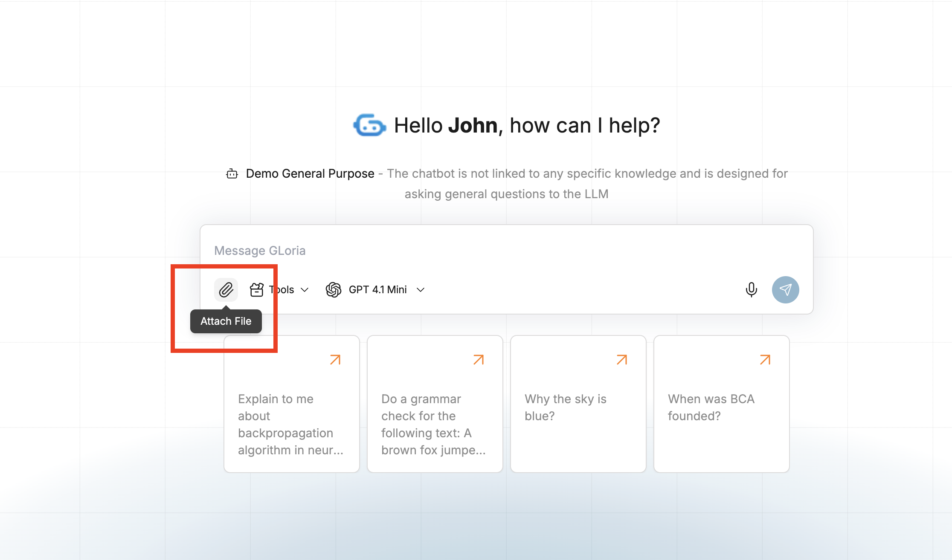The image size is (952, 560).
Task: Select the 'Explain to me about backpropagation' suggestion
Action: pos(291,424)
